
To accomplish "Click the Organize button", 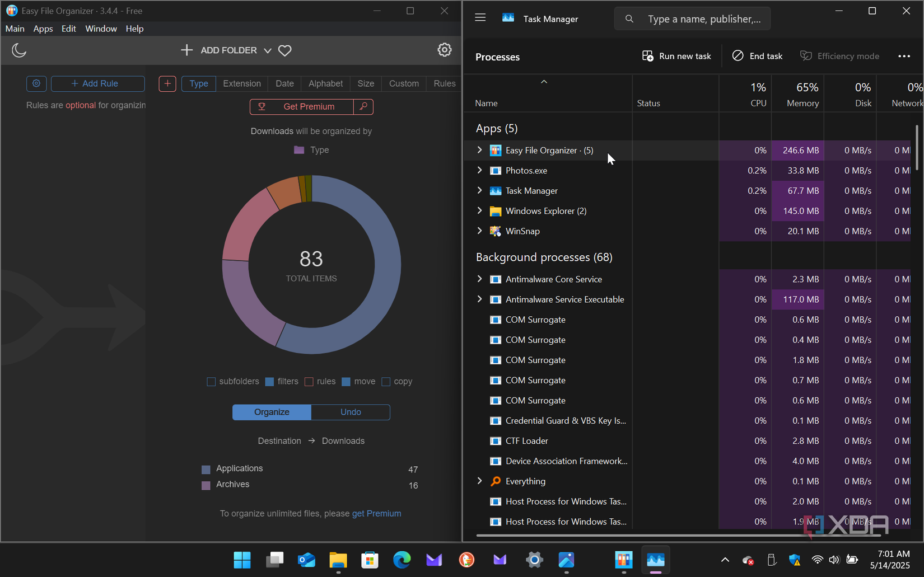I will coord(272,412).
